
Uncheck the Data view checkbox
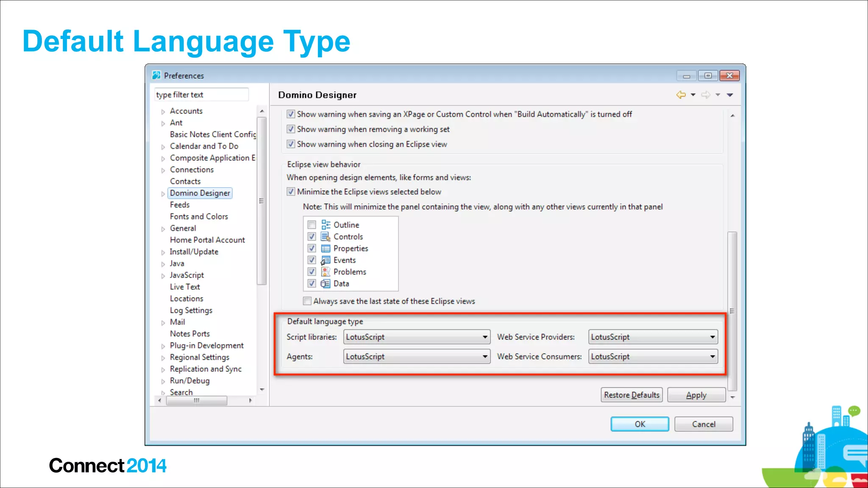coord(312,283)
